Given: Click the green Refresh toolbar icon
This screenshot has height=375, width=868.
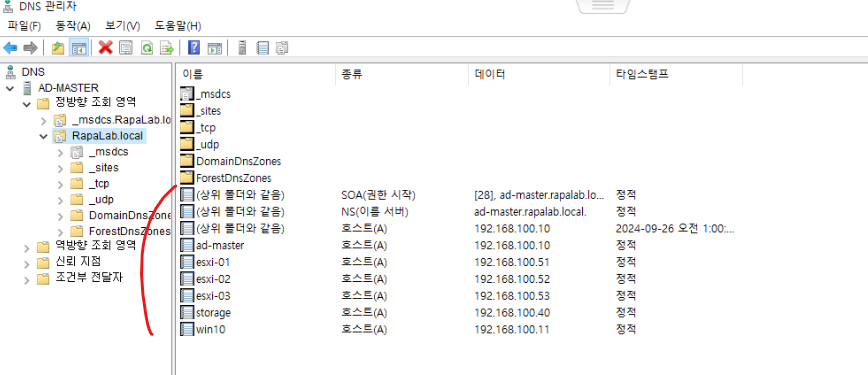Looking at the screenshot, I should point(146,48).
